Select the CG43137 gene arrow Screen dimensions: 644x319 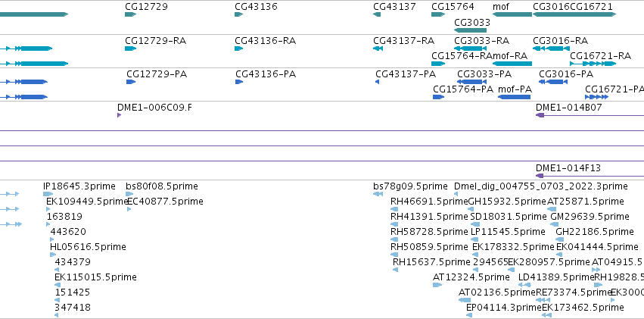click(x=377, y=14)
